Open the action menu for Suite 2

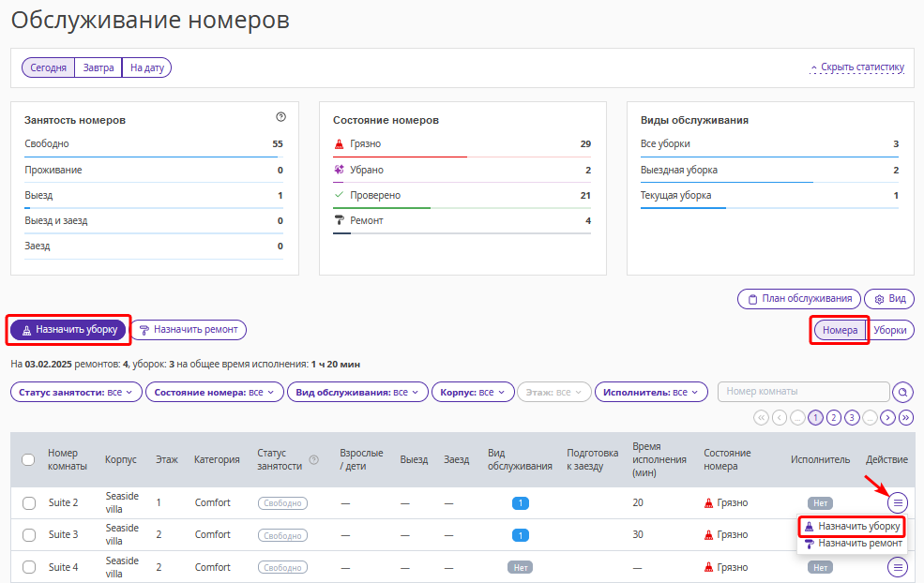tap(898, 502)
